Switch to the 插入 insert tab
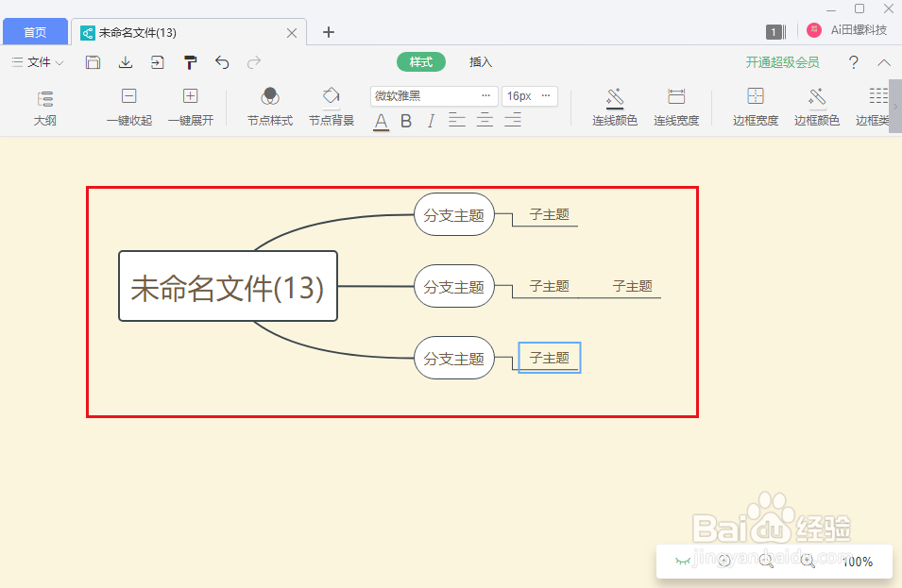This screenshot has width=902, height=588. coord(481,62)
